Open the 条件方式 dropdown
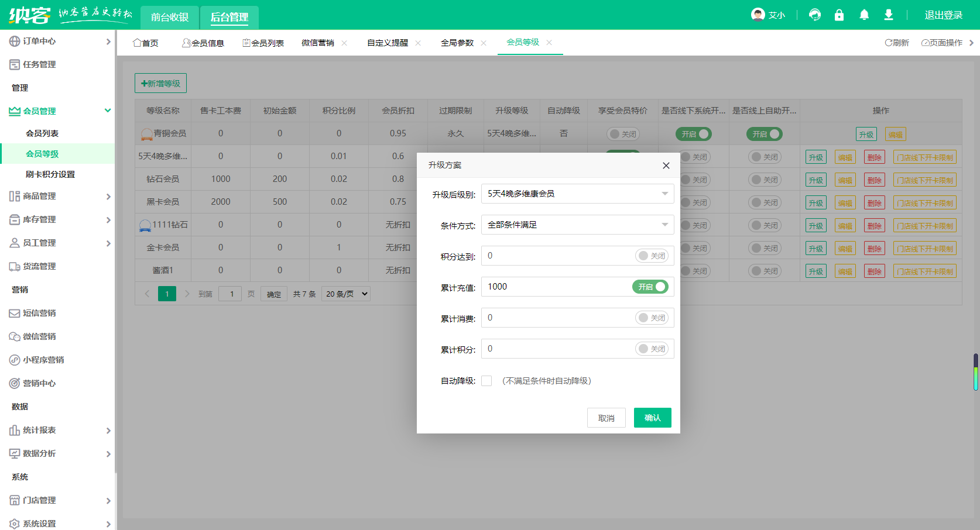Viewport: 980px width, 530px height. (x=577, y=225)
